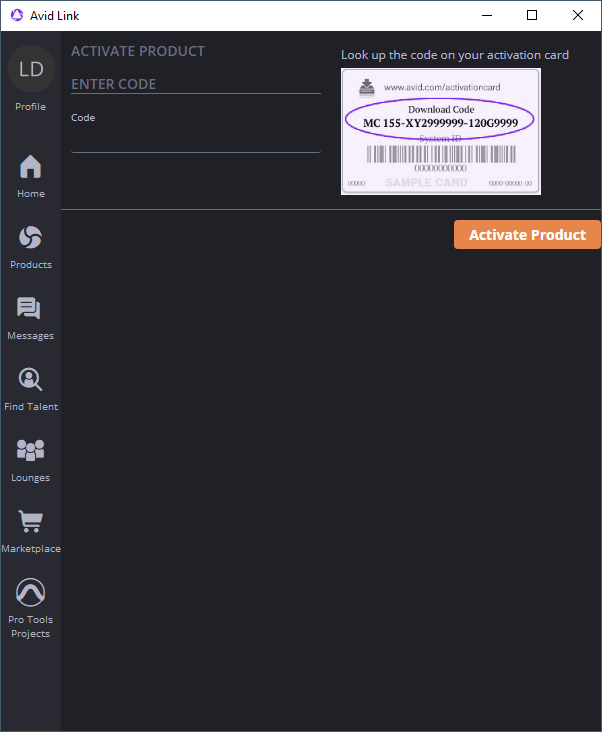Open Pro Tools Projects icon
The height and width of the screenshot is (732, 602).
[30, 592]
